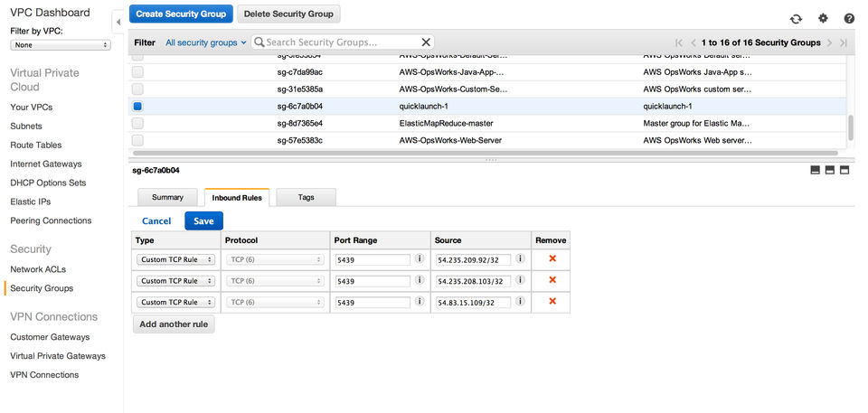Viewport: 868px width, 413px height.
Task: Switch to the Inbound Rules tab
Action: tap(237, 198)
